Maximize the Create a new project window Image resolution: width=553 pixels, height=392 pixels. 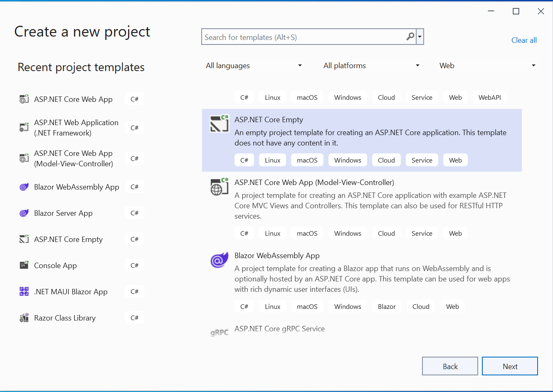tap(516, 11)
